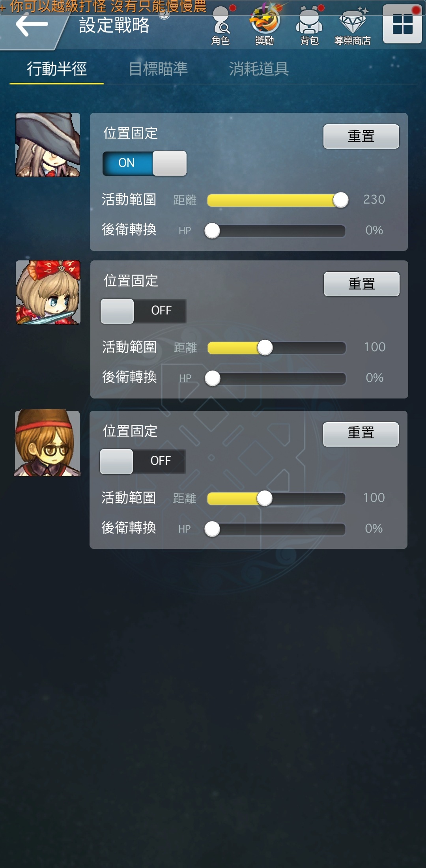Viewport: 426px width, 868px height.
Task: Click 重置 for the red bow girl
Action: point(362,284)
